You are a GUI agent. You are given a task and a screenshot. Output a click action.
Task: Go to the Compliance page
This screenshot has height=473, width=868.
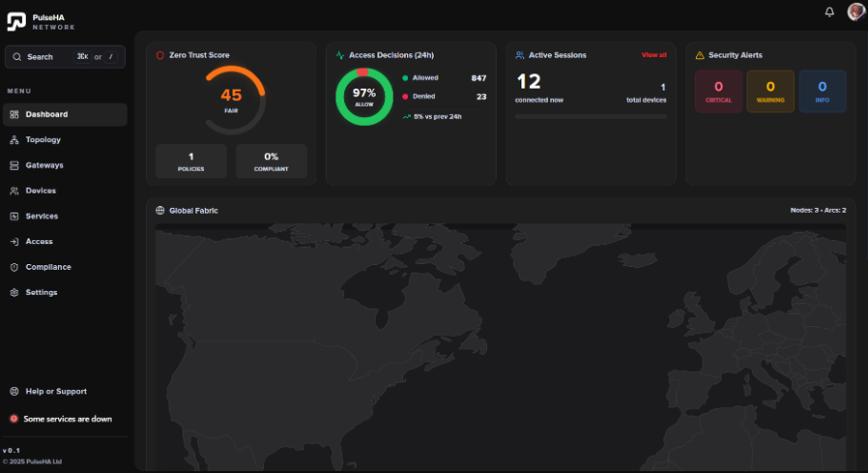(x=48, y=267)
